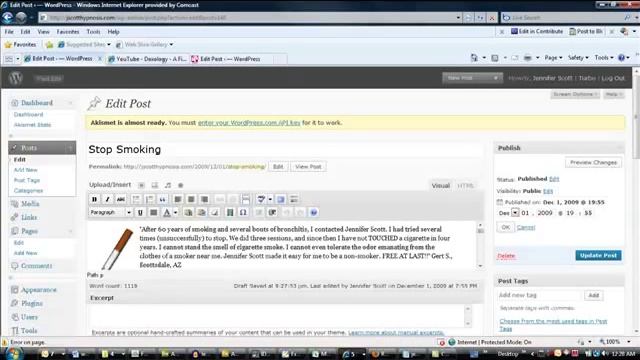Insert custom character with the omega icon
640x360 pixels.
pyautogui.click(x=243, y=212)
